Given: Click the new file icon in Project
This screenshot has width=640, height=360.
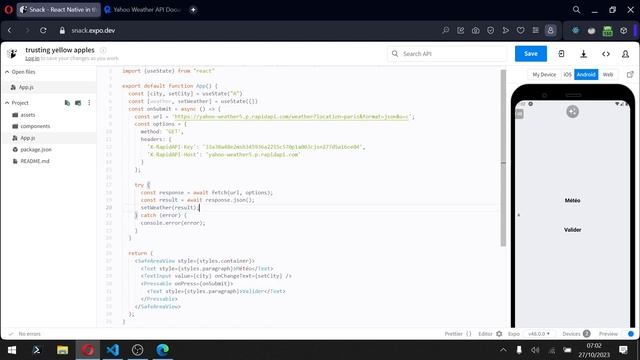Looking at the screenshot, I should coord(67,103).
